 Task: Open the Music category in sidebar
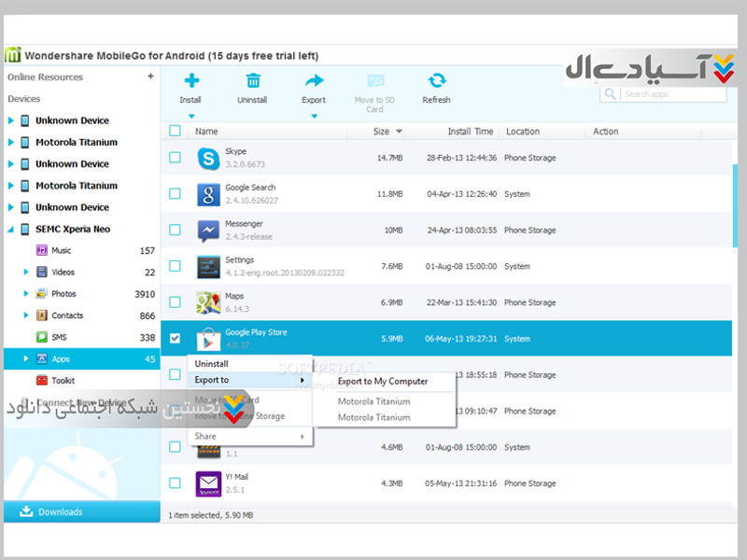point(61,250)
